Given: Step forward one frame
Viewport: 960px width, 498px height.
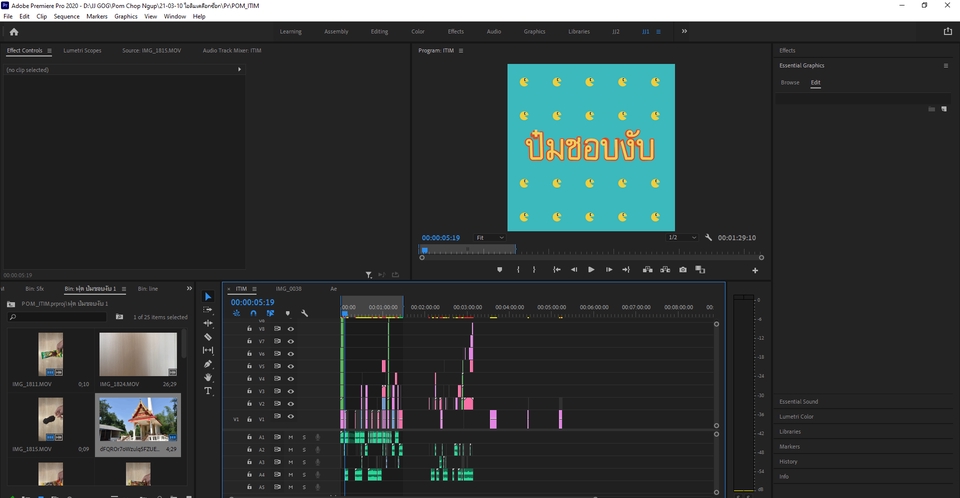Looking at the screenshot, I should pyautogui.click(x=609, y=270).
